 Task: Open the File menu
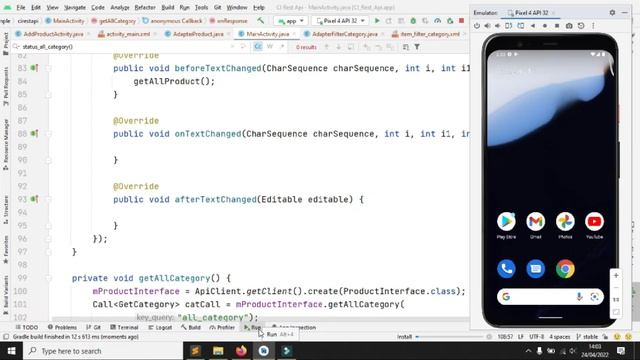21,7
